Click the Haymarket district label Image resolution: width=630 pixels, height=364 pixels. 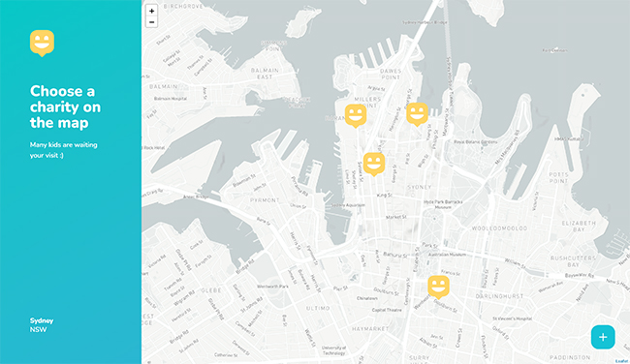(370, 329)
